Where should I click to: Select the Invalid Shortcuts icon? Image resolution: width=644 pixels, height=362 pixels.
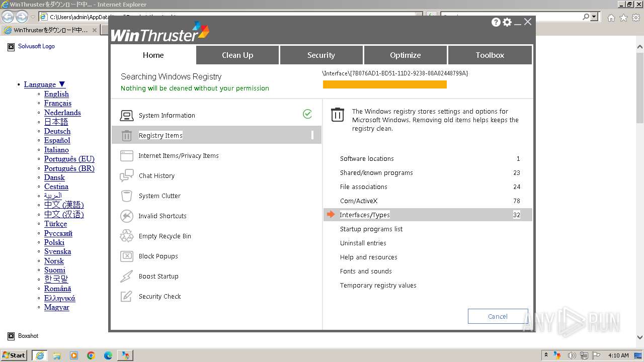pos(127,216)
